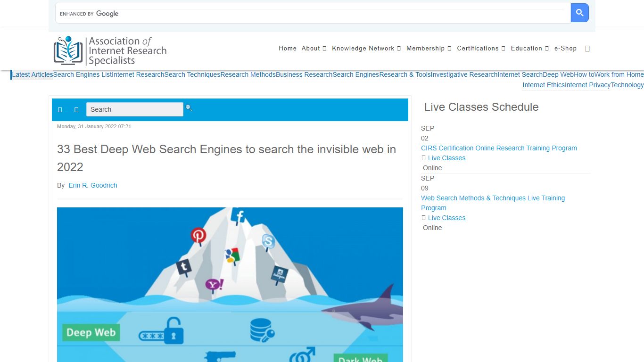644x362 pixels.
Task: Open the Search Techniques category
Action: click(192, 74)
